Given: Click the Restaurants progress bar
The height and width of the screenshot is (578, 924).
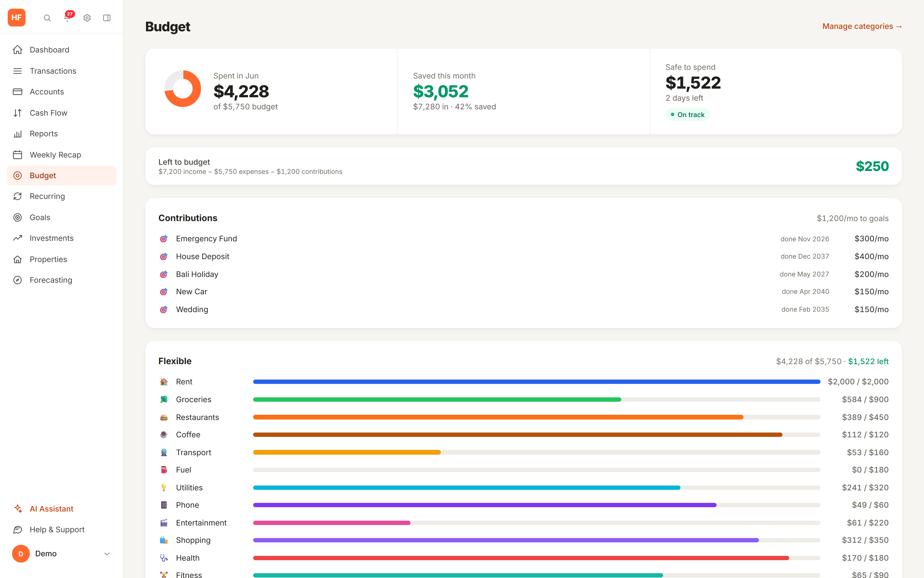Looking at the screenshot, I should [536, 417].
